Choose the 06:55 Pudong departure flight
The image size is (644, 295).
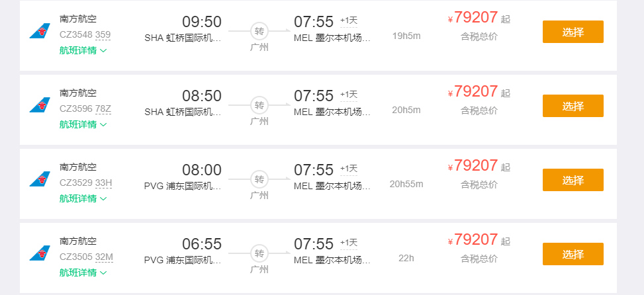tap(573, 254)
